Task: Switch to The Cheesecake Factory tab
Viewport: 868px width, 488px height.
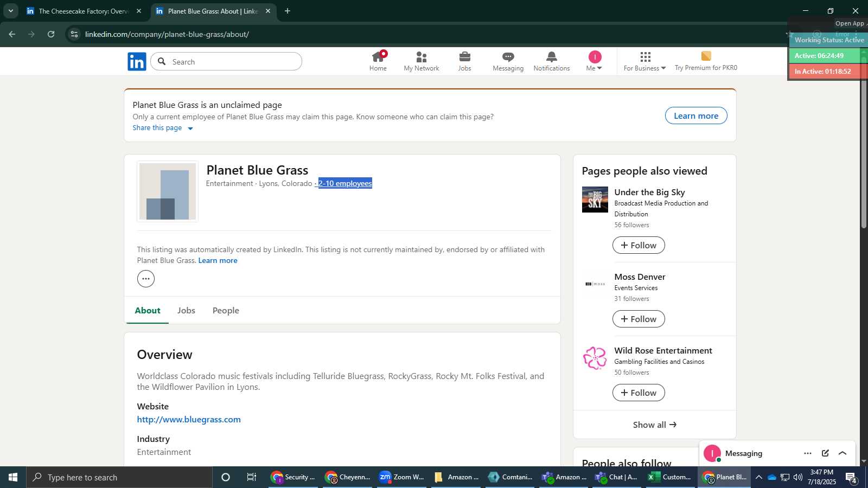Action: [x=84, y=11]
